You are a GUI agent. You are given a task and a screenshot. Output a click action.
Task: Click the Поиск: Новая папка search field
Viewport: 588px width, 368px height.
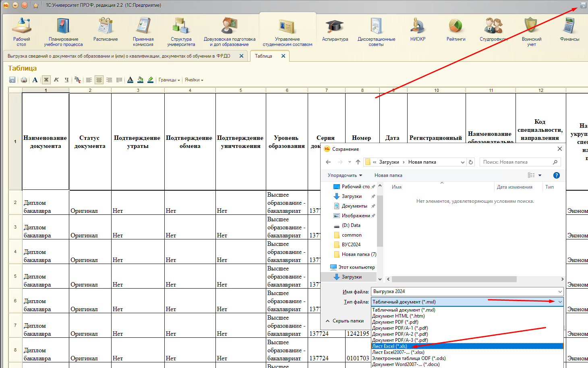pyautogui.click(x=520, y=162)
